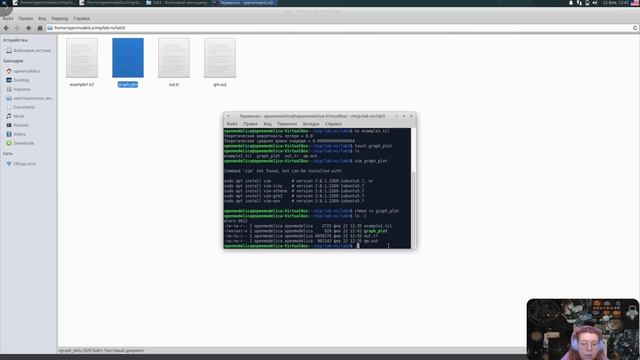The image size is (640, 360).
Task: Open the volume control in the tray
Action: click(595, 3)
